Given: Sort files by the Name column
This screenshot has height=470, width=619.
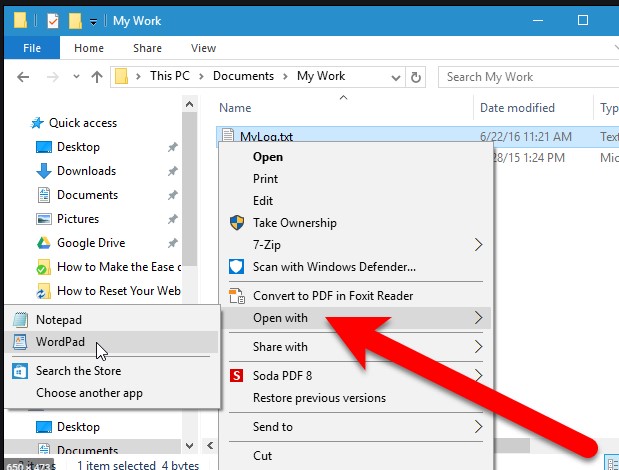Looking at the screenshot, I should click(x=235, y=108).
